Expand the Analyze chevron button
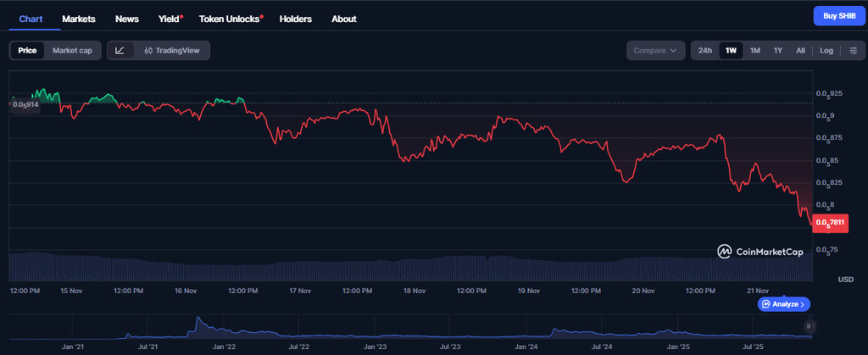 784,303
